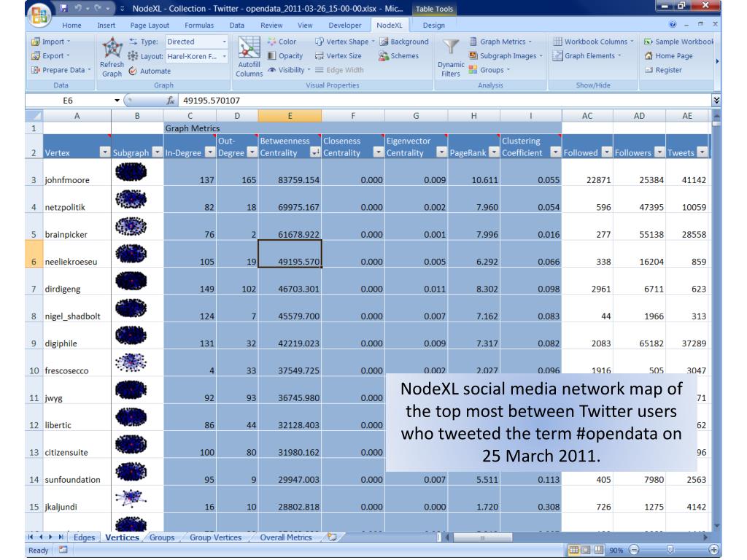
Task: Switch to the Group Vertices worksheet tab
Action: [215, 537]
